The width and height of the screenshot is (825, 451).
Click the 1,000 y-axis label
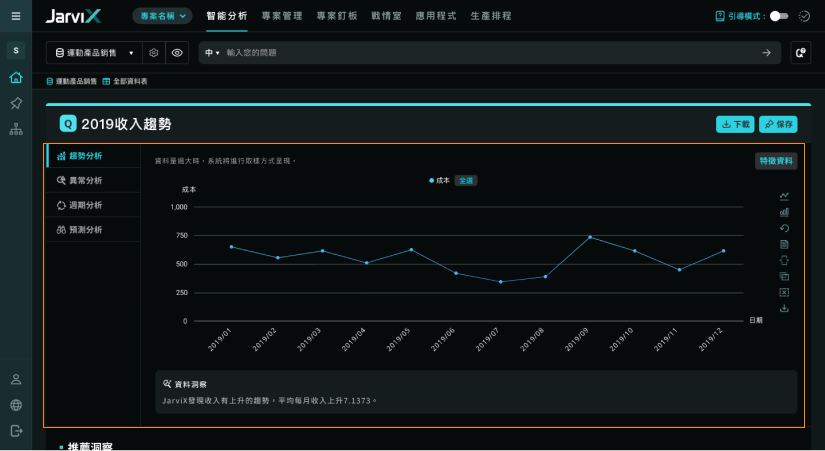pyautogui.click(x=179, y=207)
